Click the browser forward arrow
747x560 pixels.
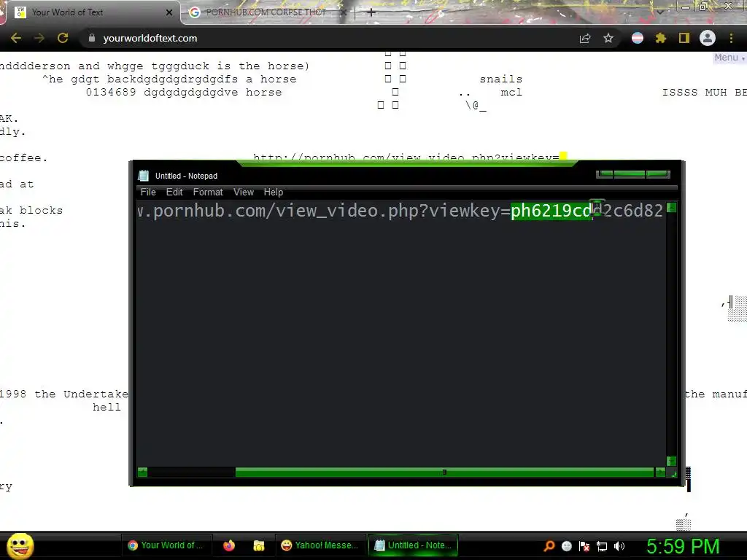click(39, 38)
